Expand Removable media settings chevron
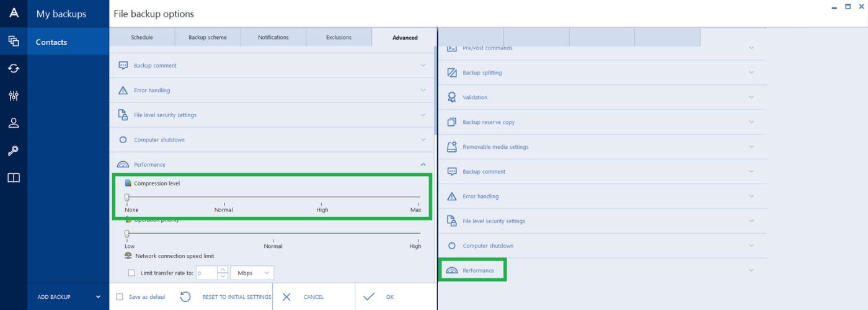Viewport: 868px width, 310px height. point(751,147)
